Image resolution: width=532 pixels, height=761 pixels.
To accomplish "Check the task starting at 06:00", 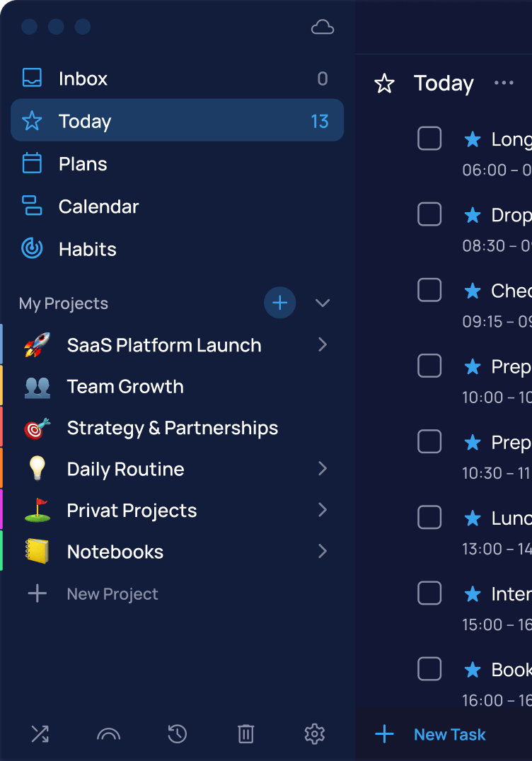I will pyautogui.click(x=429, y=139).
